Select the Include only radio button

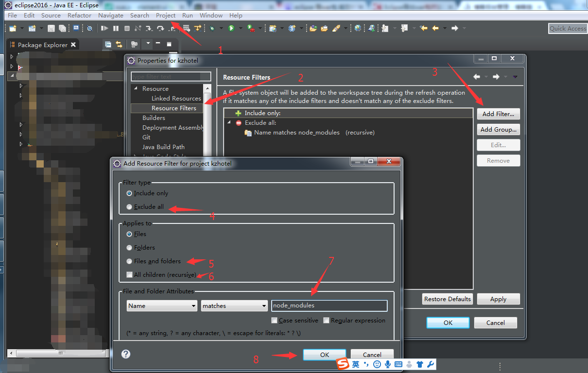[x=129, y=193]
